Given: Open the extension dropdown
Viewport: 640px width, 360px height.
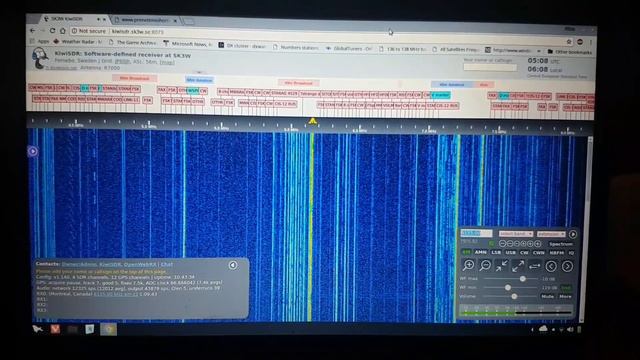Looking at the screenshot, I should tap(551, 234).
